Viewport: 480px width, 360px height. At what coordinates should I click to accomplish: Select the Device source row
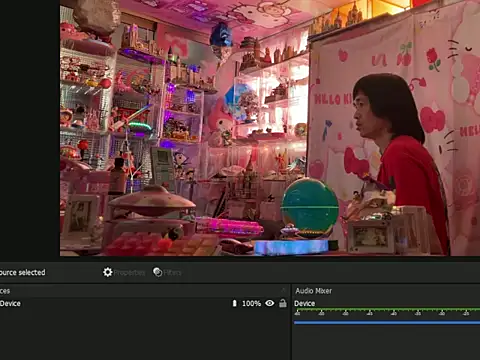click(x=144, y=303)
